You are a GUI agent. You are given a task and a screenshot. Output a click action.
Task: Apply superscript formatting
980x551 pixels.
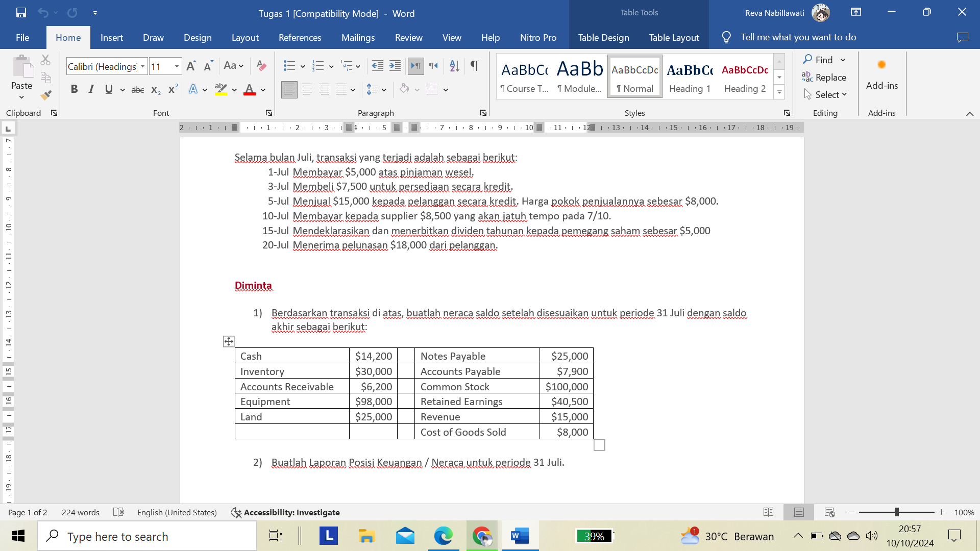pos(173,90)
